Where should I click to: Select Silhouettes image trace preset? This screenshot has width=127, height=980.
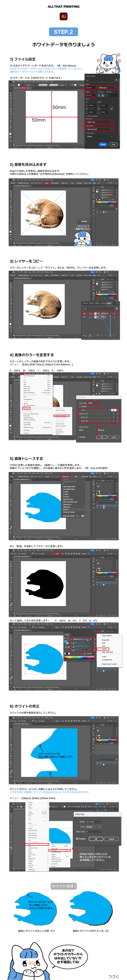click(x=67, y=507)
